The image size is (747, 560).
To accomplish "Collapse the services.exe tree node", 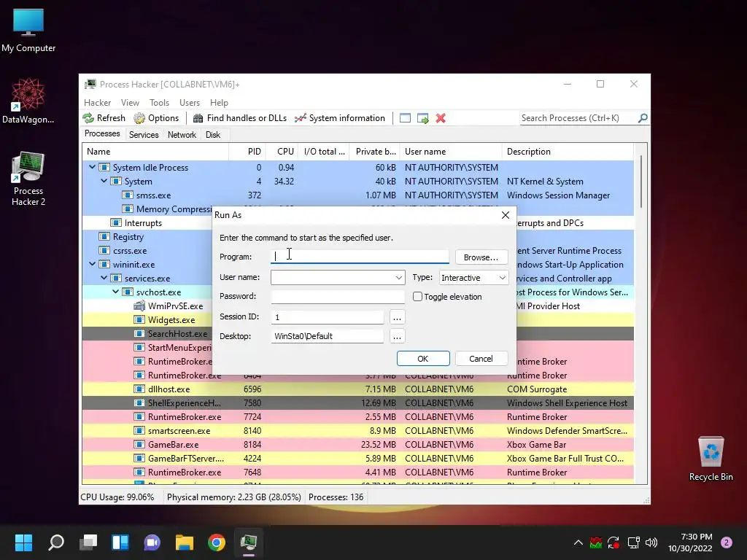I will pyautogui.click(x=104, y=278).
